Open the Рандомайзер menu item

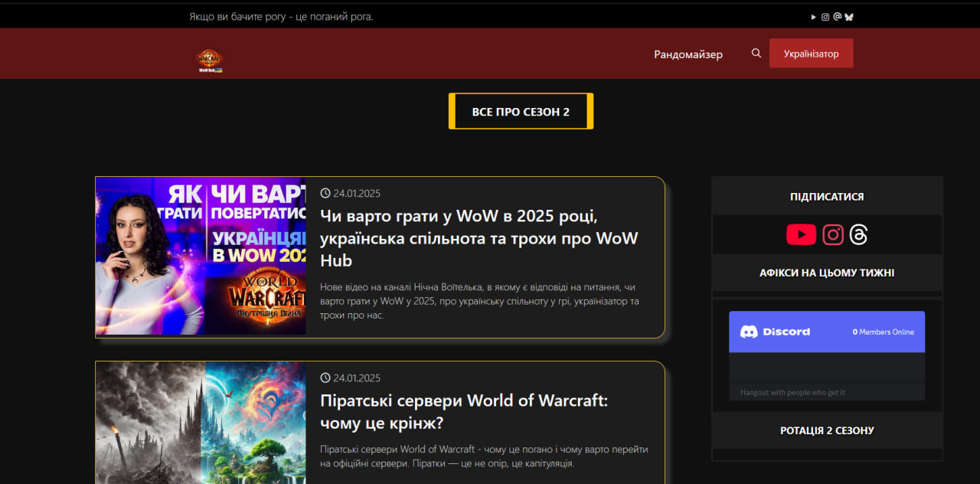[688, 54]
